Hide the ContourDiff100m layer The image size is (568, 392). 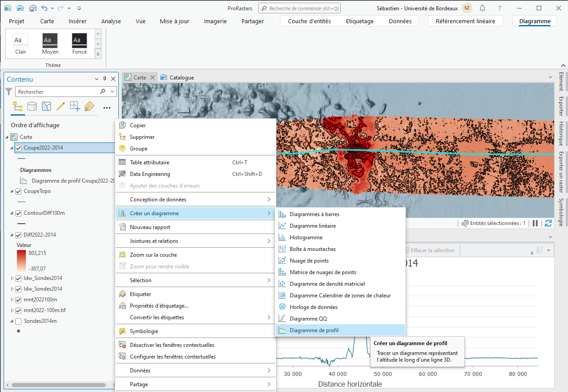click(18, 213)
